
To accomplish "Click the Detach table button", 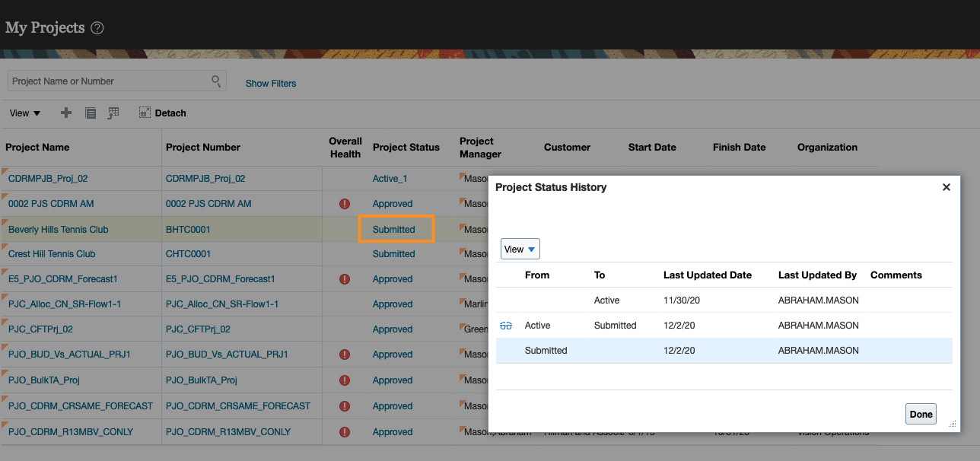I will tap(163, 113).
